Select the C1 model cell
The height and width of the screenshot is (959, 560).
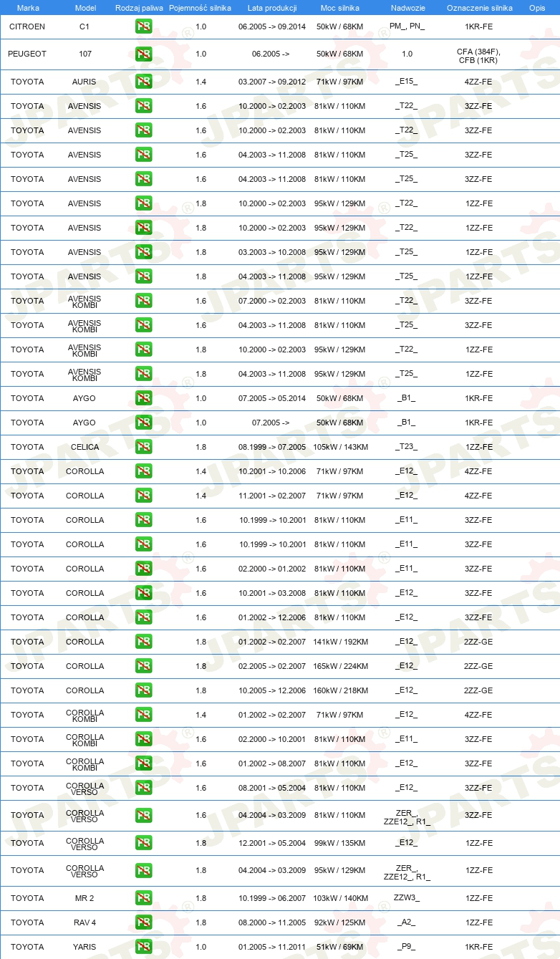85,26
